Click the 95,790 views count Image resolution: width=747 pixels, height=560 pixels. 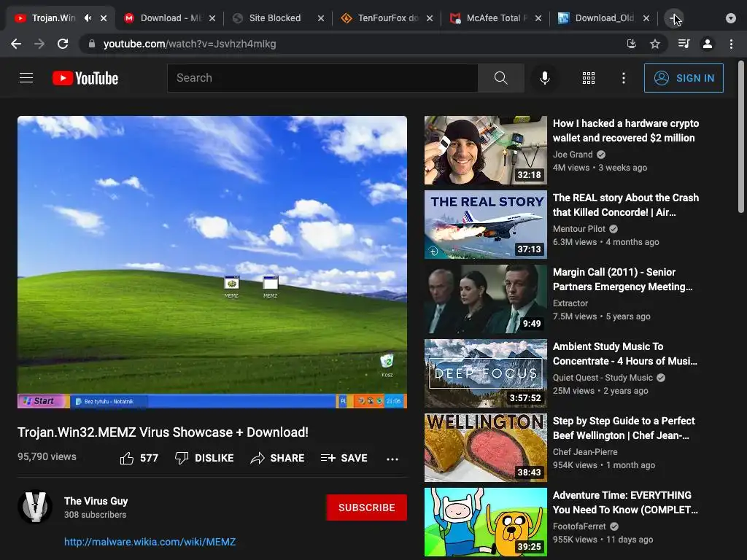(47, 456)
